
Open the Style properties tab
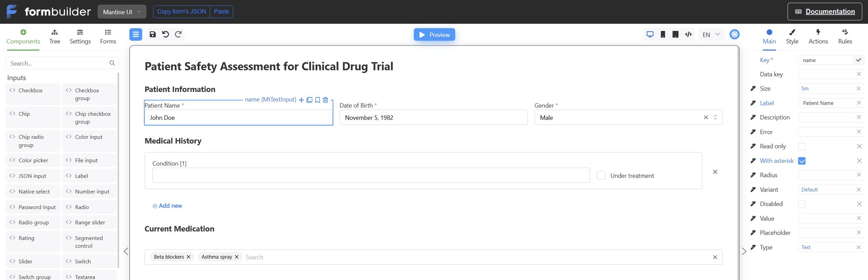point(792,37)
